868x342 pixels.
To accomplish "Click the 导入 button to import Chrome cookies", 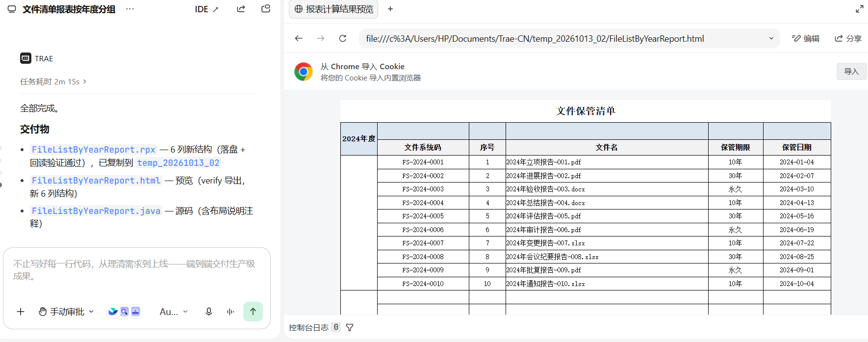I will coord(851,72).
